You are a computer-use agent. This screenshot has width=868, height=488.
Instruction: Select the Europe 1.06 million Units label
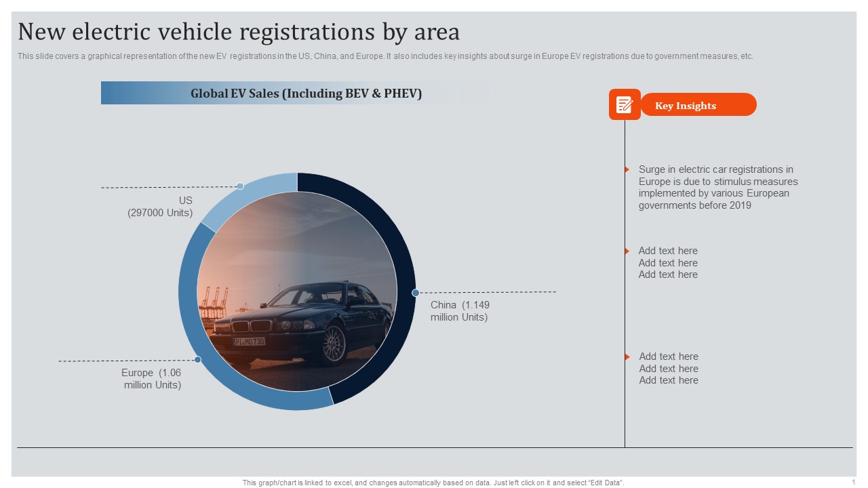(152, 379)
